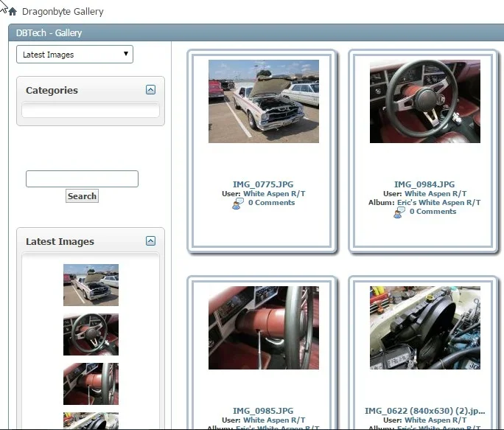The height and width of the screenshot is (430, 504).
Task: Click the Search button
Action: point(82,196)
